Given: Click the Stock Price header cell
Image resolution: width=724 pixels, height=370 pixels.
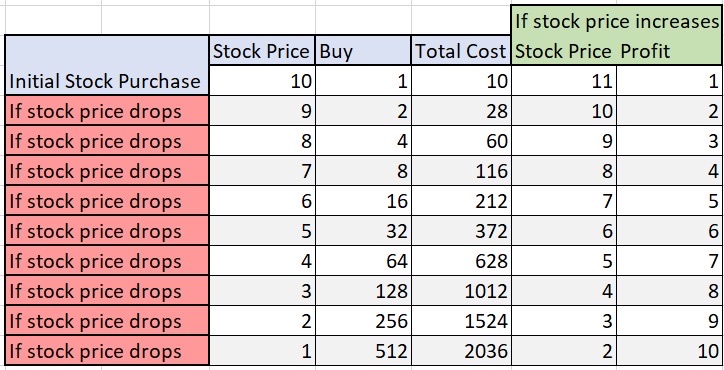Looking at the screenshot, I should point(262,50).
